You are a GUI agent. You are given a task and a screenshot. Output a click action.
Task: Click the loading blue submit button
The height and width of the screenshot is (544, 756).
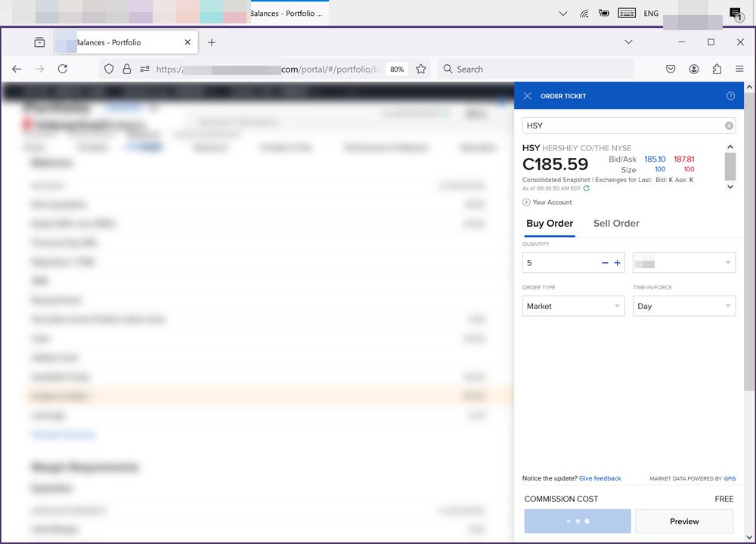(x=578, y=521)
